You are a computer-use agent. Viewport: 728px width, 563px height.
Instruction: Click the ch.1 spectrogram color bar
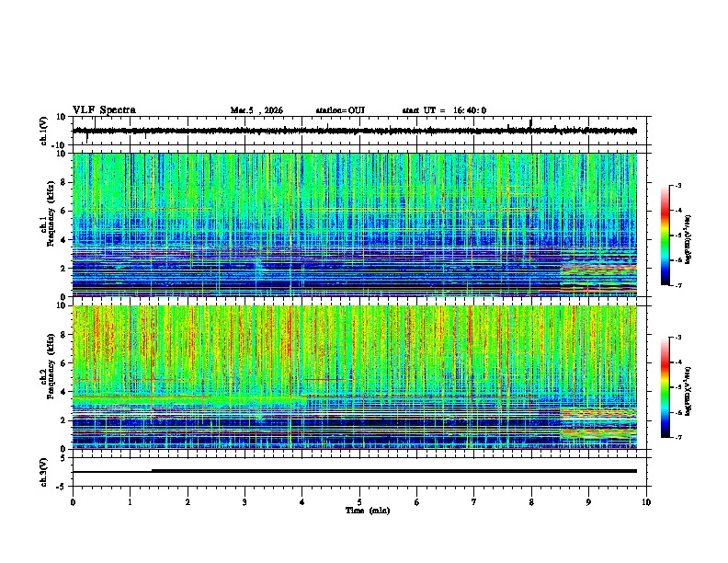tap(665, 236)
